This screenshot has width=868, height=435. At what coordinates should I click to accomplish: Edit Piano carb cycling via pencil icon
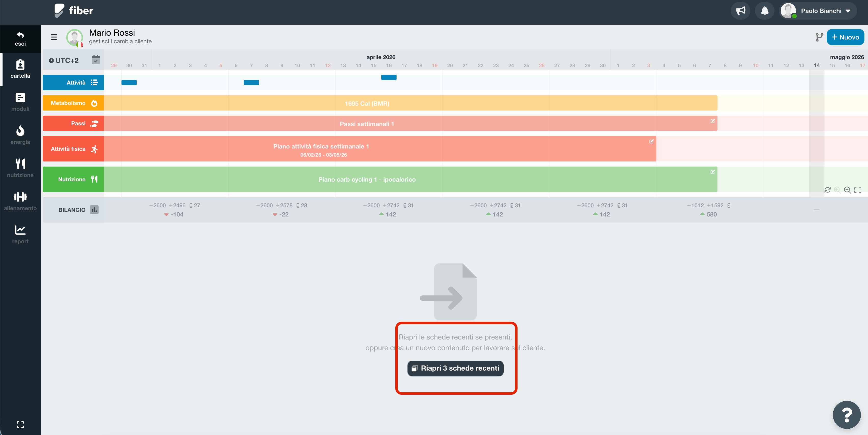point(713,172)
